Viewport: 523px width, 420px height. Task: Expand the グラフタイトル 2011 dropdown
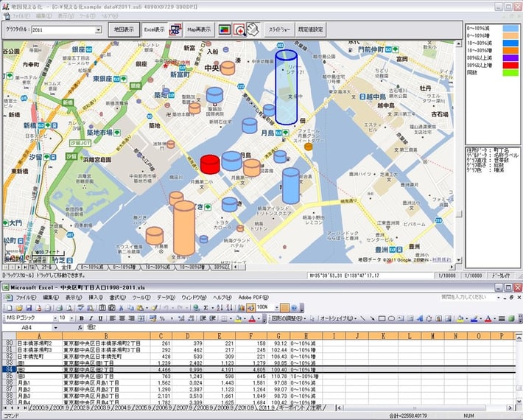[98, 30]
